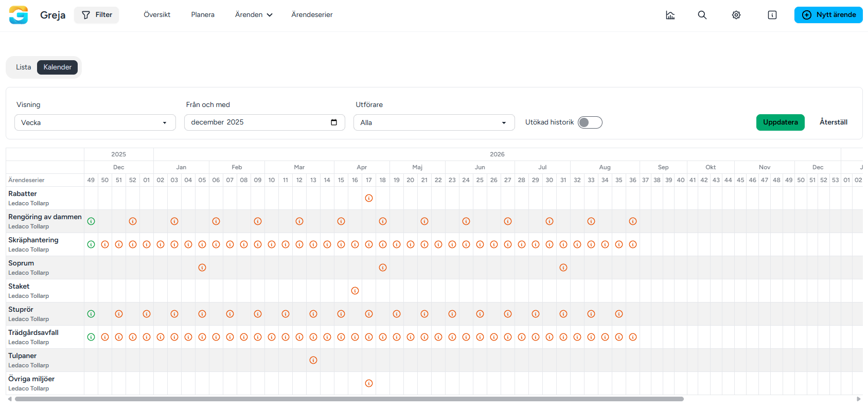Click the info panel icon in header
The image size is (868, 409).
click(772, 15)
